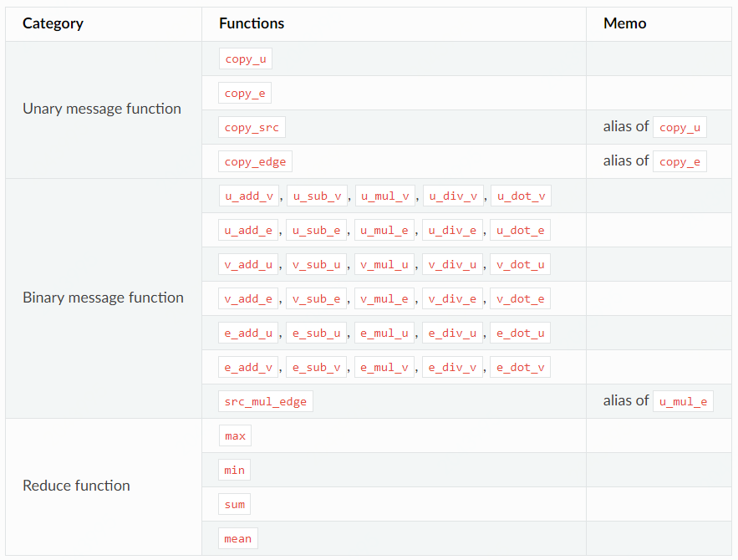Click the src_mul_edge function label
738x560 pixels.
(266, 402)
